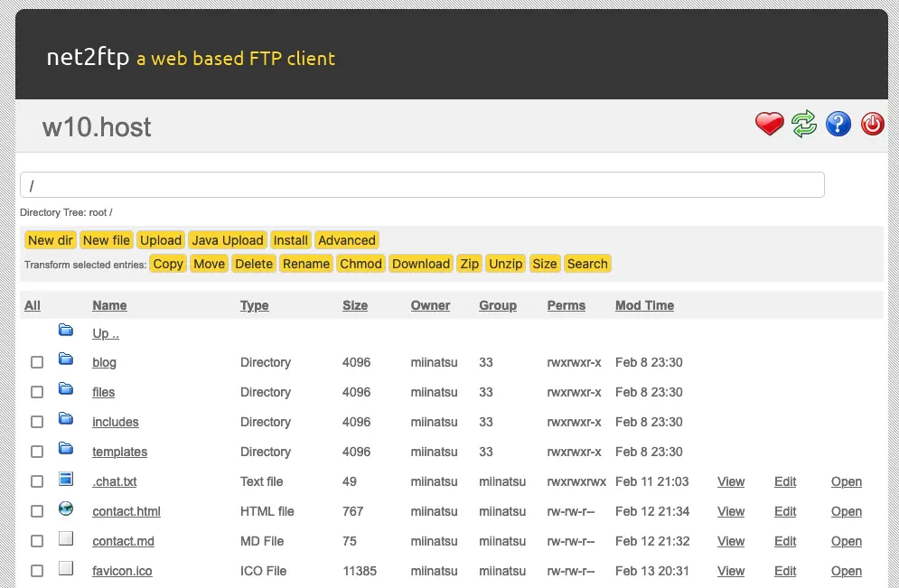Tick the checkbox for blog directory

point(37,362)
